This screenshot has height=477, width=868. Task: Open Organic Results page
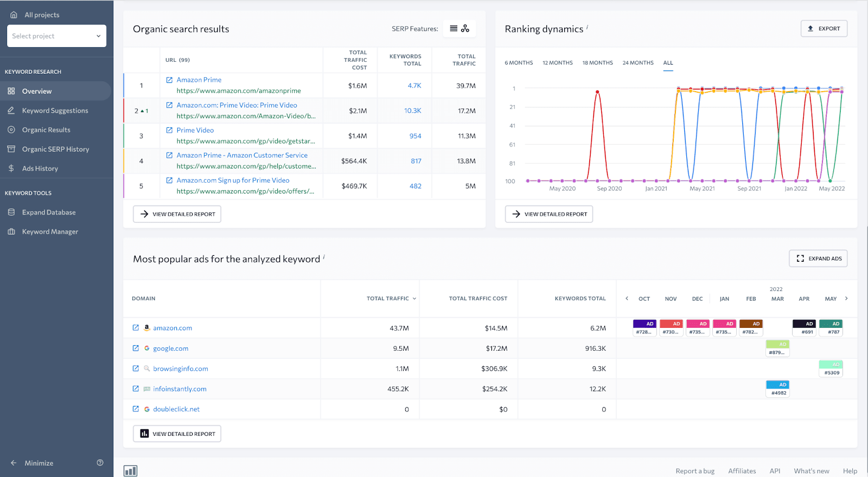coord(46,130)
